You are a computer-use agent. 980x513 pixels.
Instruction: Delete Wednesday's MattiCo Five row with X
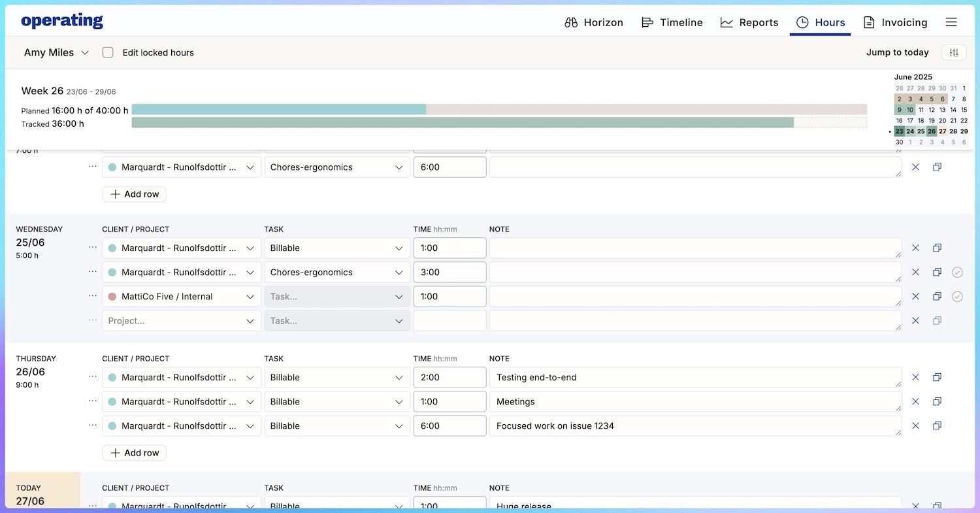915,297
